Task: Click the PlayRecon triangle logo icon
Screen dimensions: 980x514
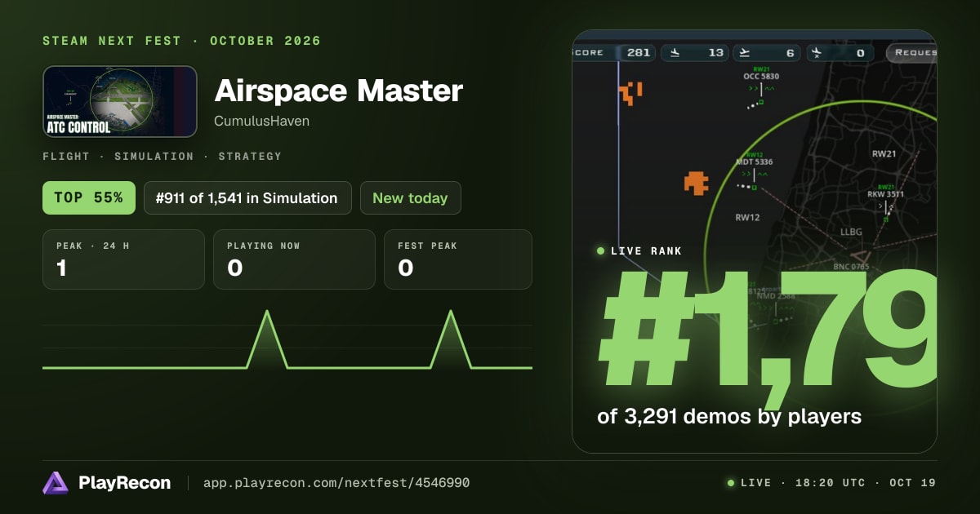Action: click(56, 483)
